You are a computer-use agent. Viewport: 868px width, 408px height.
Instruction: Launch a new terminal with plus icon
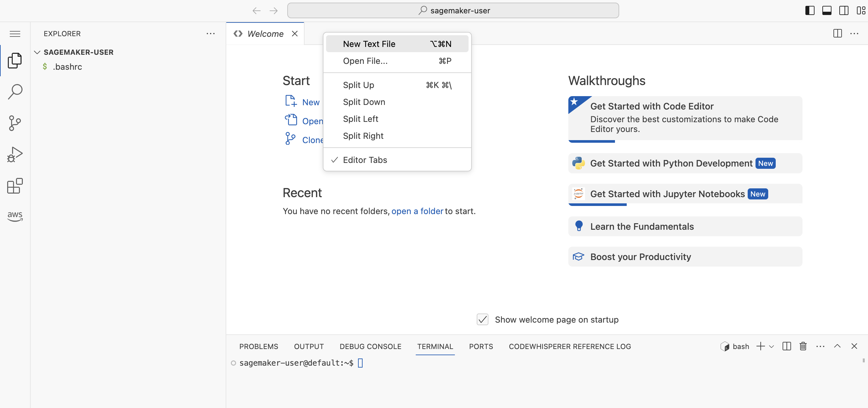[760, 346]
